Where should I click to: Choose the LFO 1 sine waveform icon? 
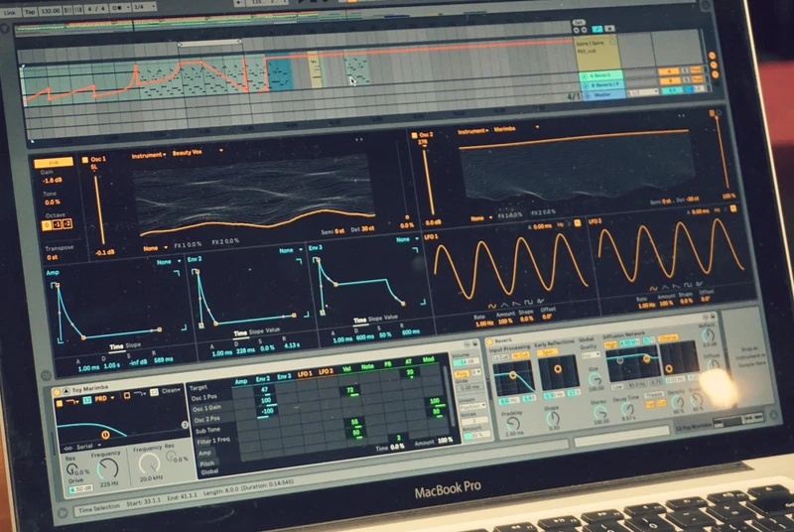492,306
